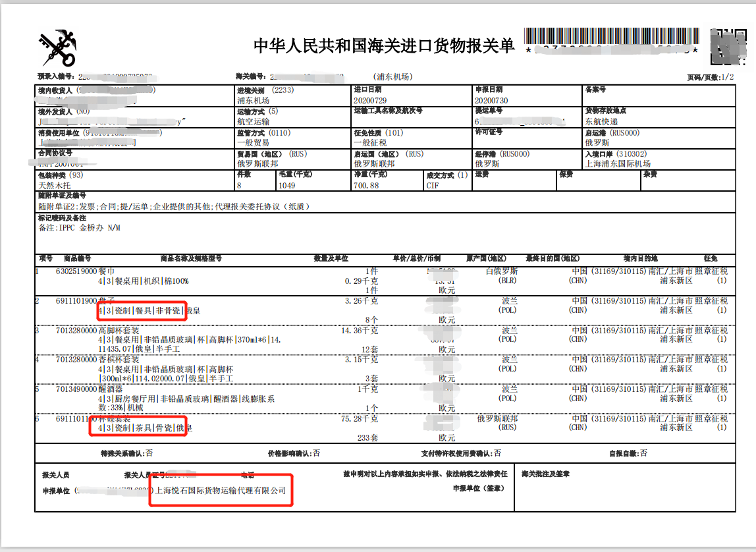The width and height of the screenshot is (756, 552).
Task: Click 俄罗斯 under 启运港 (RUS000)
Action: pos(597,143)
